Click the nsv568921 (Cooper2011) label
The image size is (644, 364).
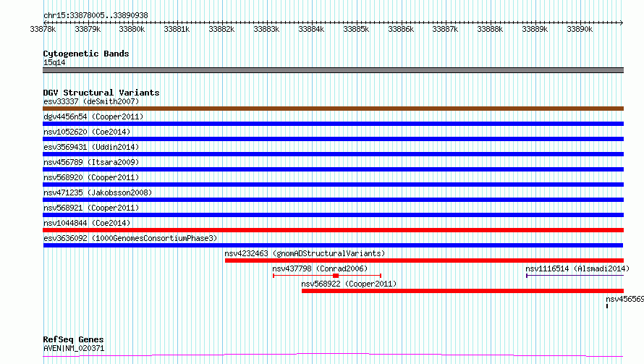click(x=91, y=208)
